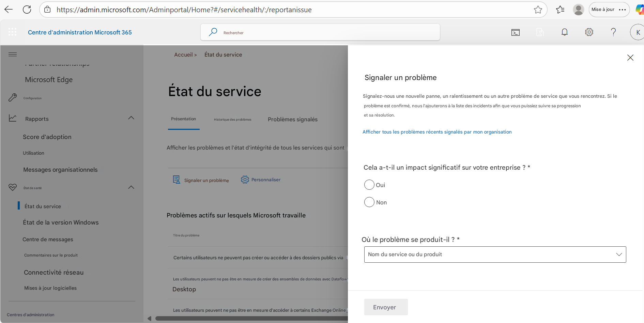Open Commentaires sur le produit
This screenshot has width=644, height=323.
click(x=51, y=255)
